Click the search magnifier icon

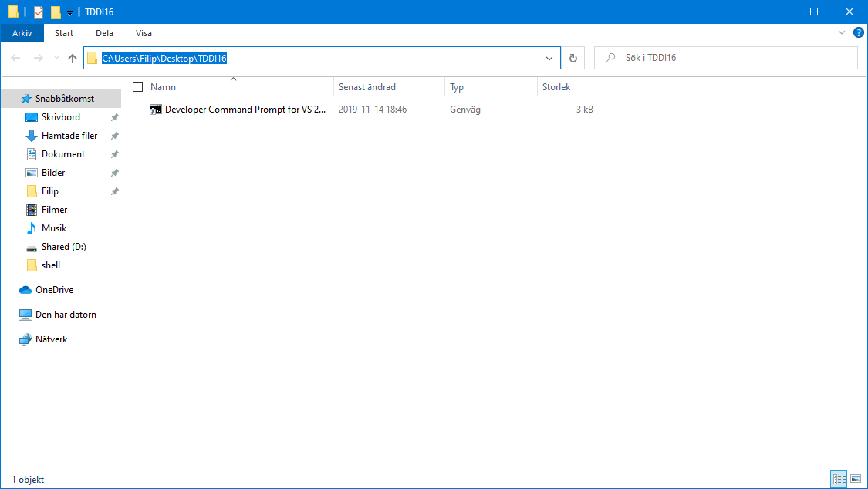610,58
